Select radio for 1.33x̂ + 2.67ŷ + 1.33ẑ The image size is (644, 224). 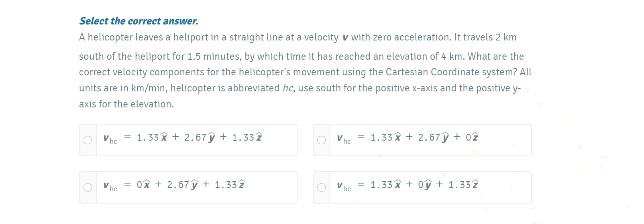pos(88,140)
